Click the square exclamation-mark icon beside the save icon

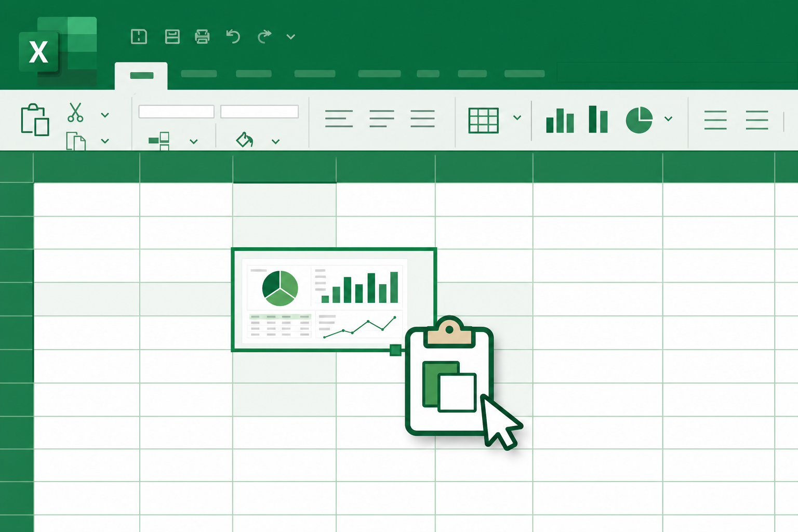[x=139, y=36]
